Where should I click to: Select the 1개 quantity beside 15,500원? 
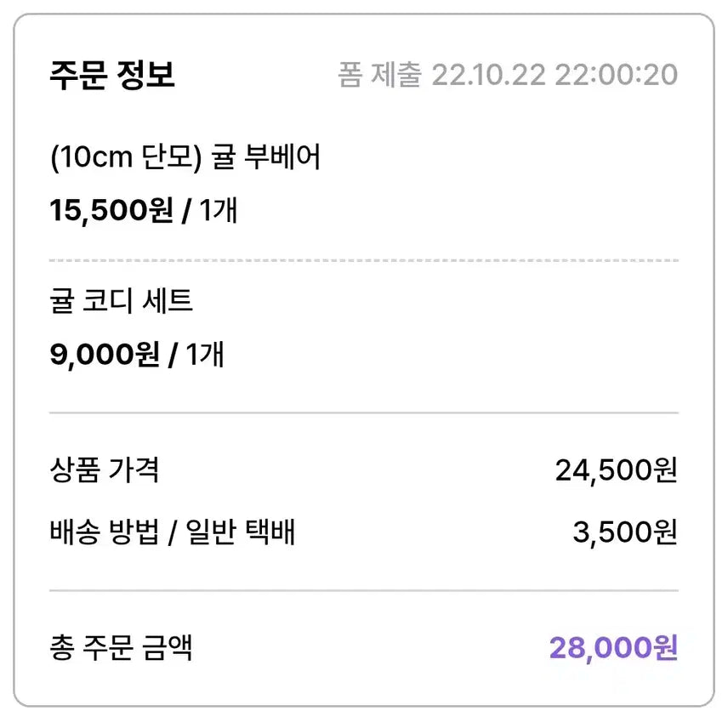point(218,210)
